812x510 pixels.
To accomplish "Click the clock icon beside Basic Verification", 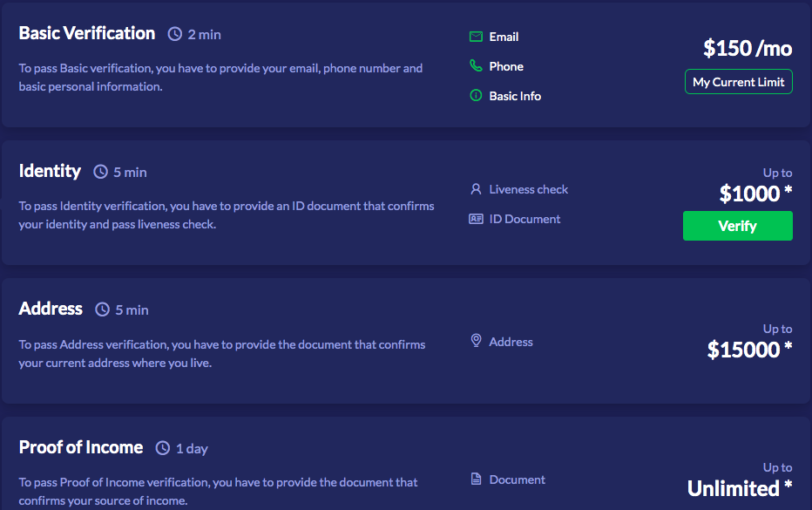I will pyautogui.click(x=175, y=35).
